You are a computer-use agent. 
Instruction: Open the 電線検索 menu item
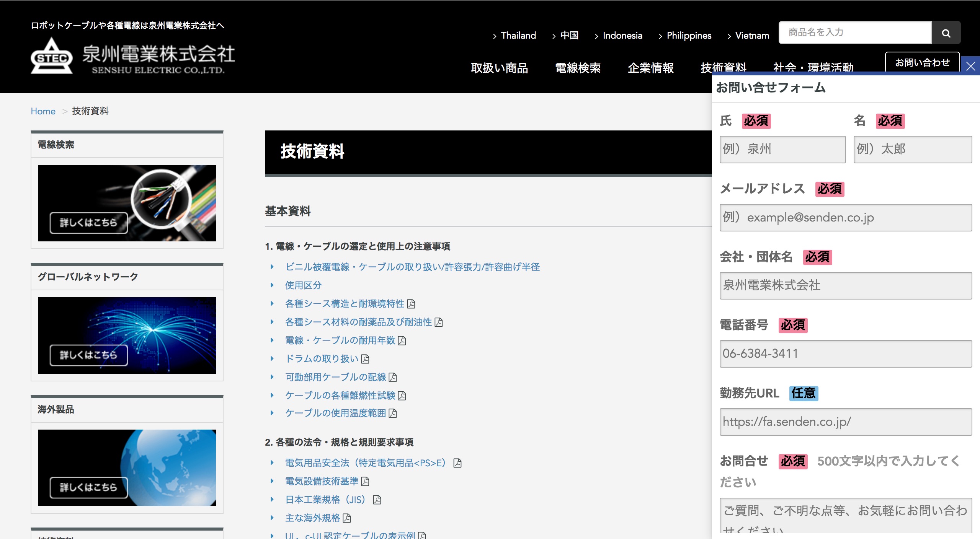tap(578, 68)
